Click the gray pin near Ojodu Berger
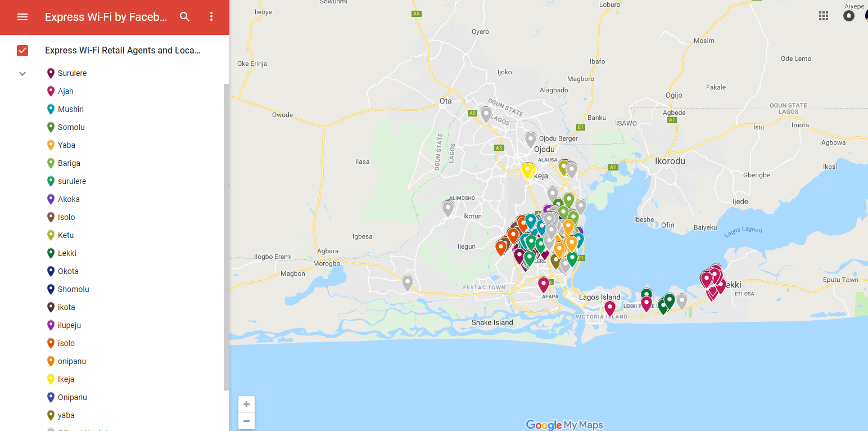 click(x=531, y=140)
